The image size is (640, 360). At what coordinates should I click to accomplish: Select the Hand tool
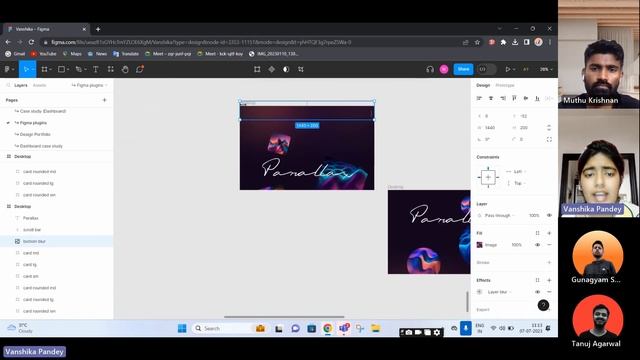pos(125,69)
